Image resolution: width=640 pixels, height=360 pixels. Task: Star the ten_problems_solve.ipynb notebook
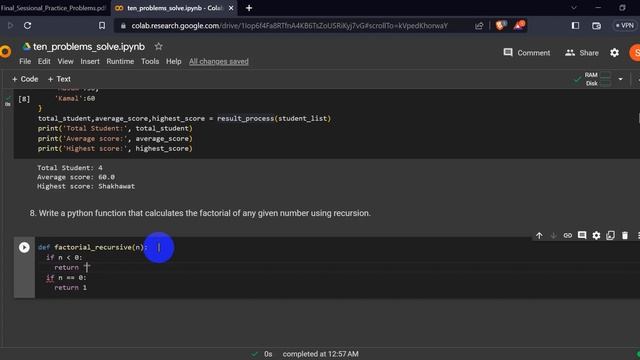[158, 47]
